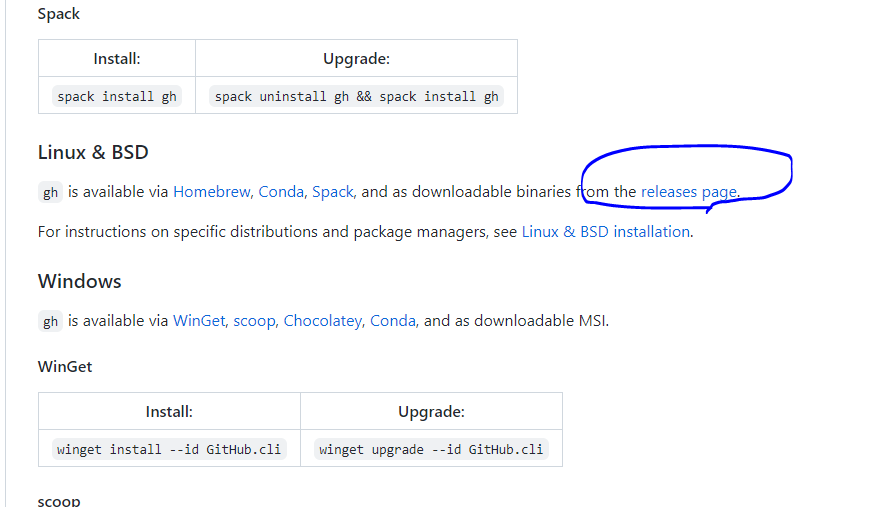Follow the Spack link in Linux & BSD paragraph
Image resolution: width=891 pixels, height=507 pixels.
tap(332, 192)
